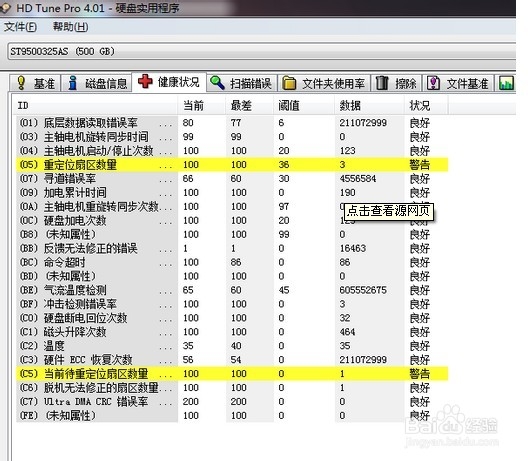
Task: Click the magnifier icon on 扫描错误 tab
Action: click(x=218, y=83)
